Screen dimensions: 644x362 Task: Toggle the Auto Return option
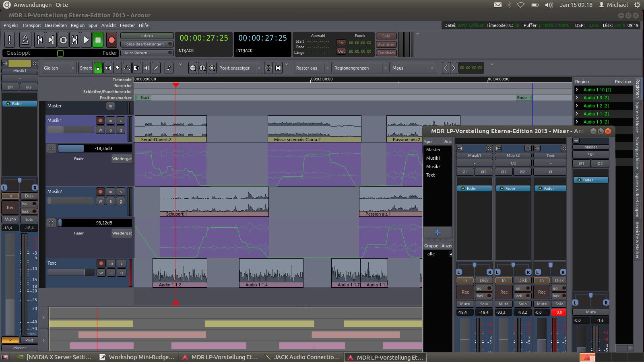coord(147,53)
